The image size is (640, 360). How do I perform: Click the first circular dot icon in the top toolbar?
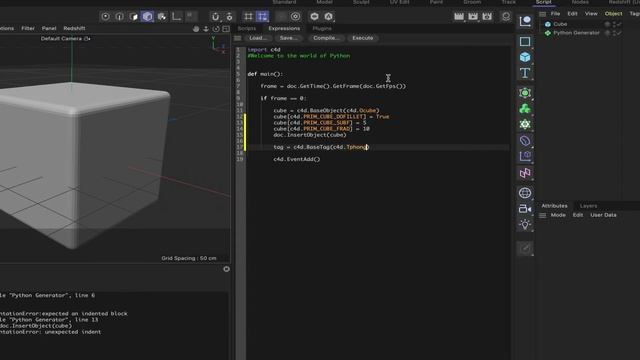tap(105, 16)
